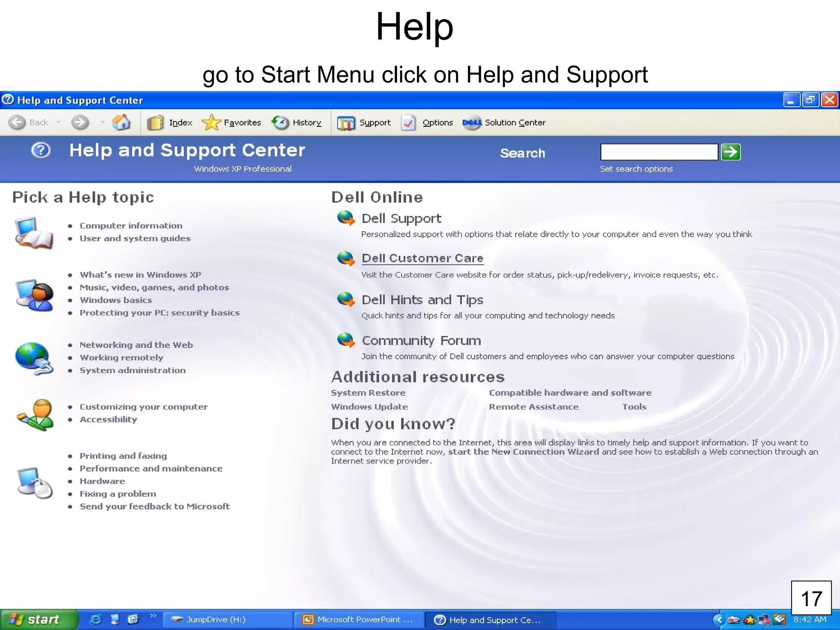Expand quick launch chevron on taskbar
The width and height of the screenshot is (840, 630).
(x=153, y=616)
